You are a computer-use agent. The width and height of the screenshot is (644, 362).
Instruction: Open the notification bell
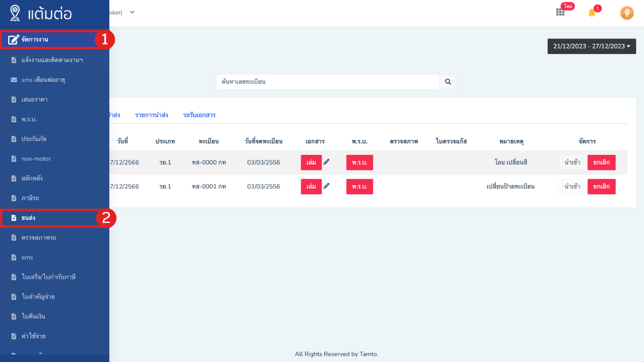tap(592, 13)
